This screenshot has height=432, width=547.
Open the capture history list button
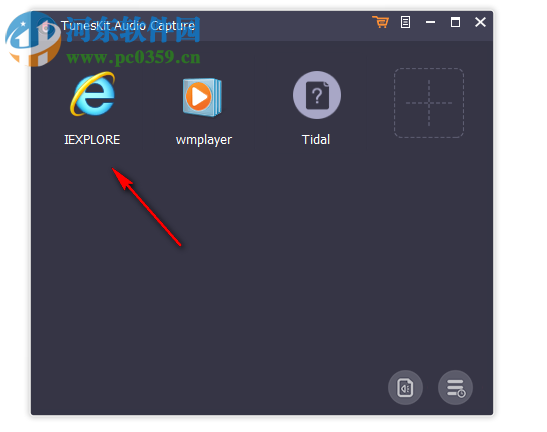455,387
